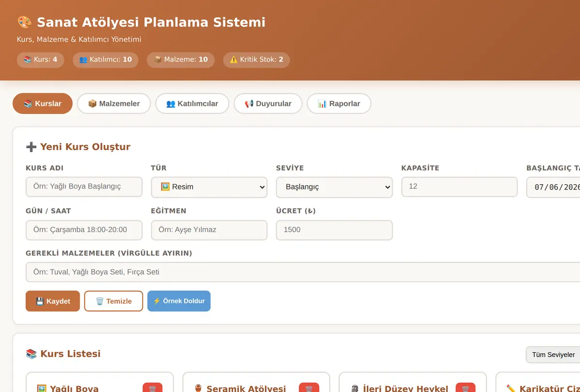580x392 pixels.
Task: Click the "Kurs: 4" stat pill
Action: click(x=41, y=60)
